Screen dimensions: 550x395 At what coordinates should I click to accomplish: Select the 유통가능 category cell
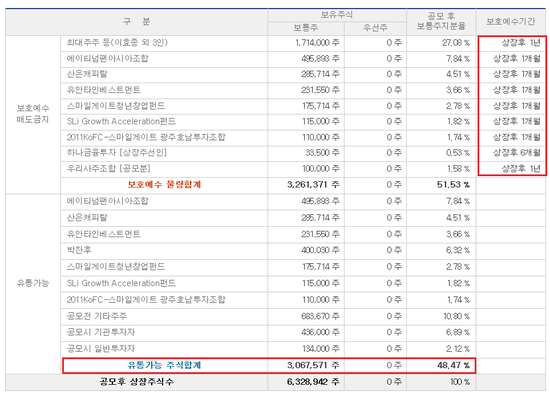[33, 283]
